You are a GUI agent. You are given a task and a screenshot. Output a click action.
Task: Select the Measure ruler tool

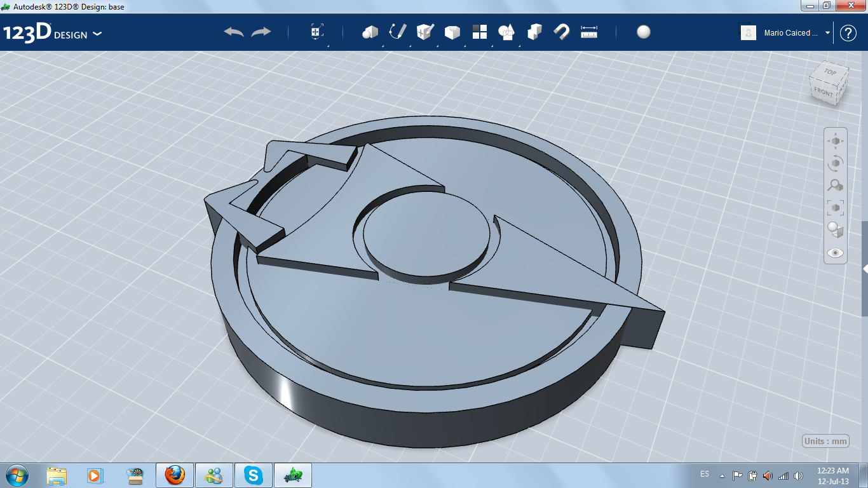click(589, 32)
